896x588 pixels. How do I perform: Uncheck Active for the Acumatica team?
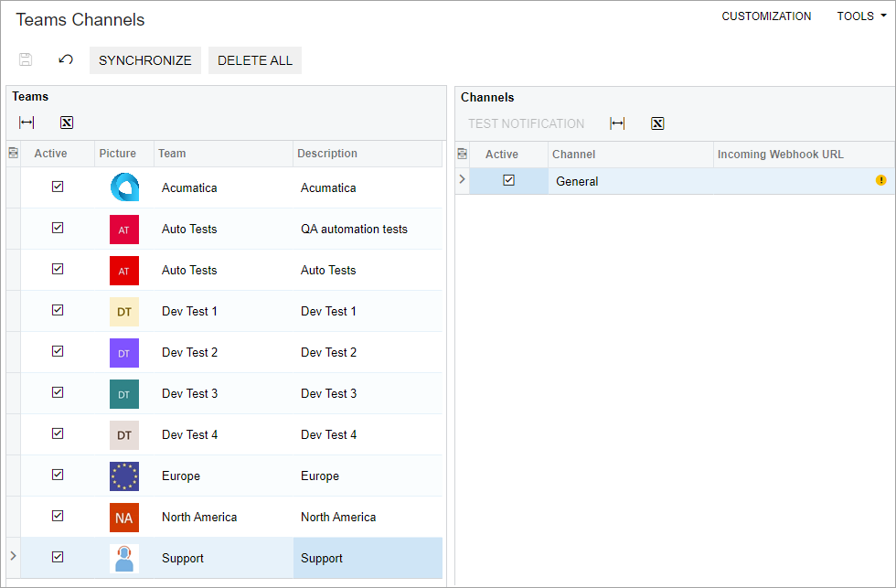[58, 187]
